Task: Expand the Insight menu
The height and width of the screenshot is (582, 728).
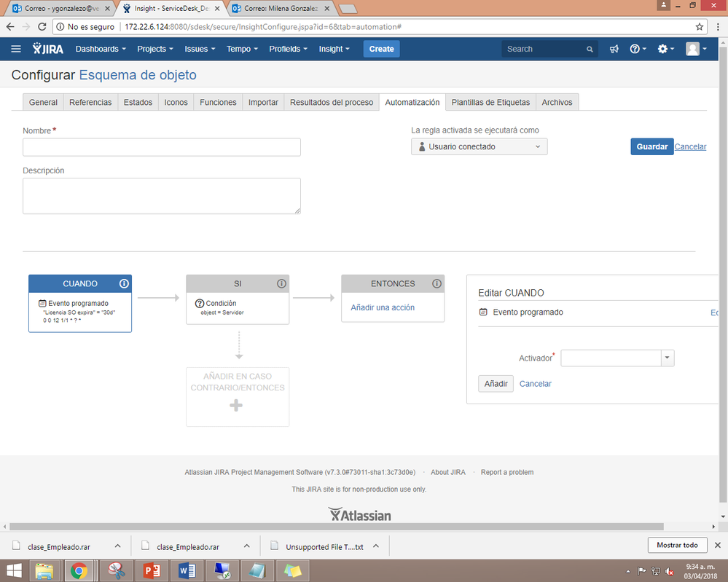Action: (x=334, y=49)
